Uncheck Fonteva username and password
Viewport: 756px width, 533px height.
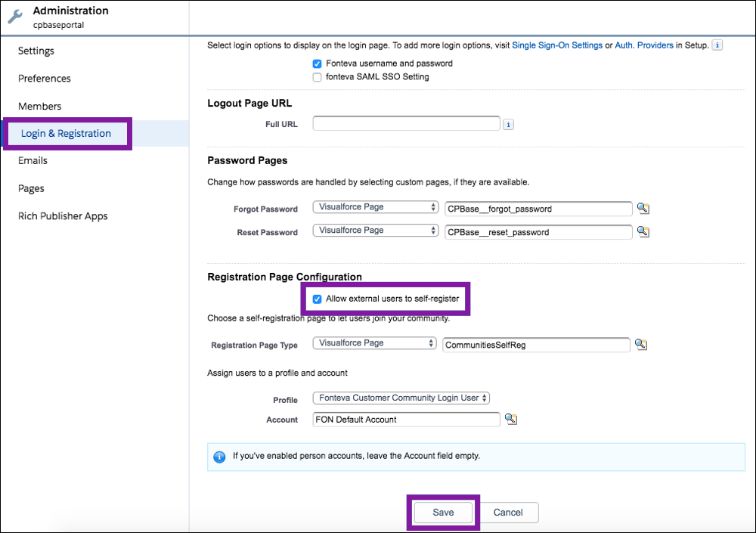[x=317, y=64]
